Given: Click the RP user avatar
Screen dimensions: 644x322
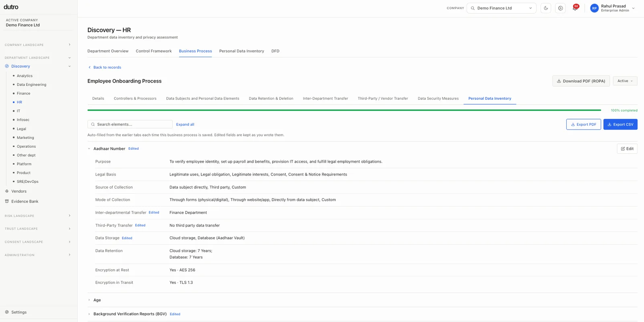Looking at the screenshot, I should point(594,8).
